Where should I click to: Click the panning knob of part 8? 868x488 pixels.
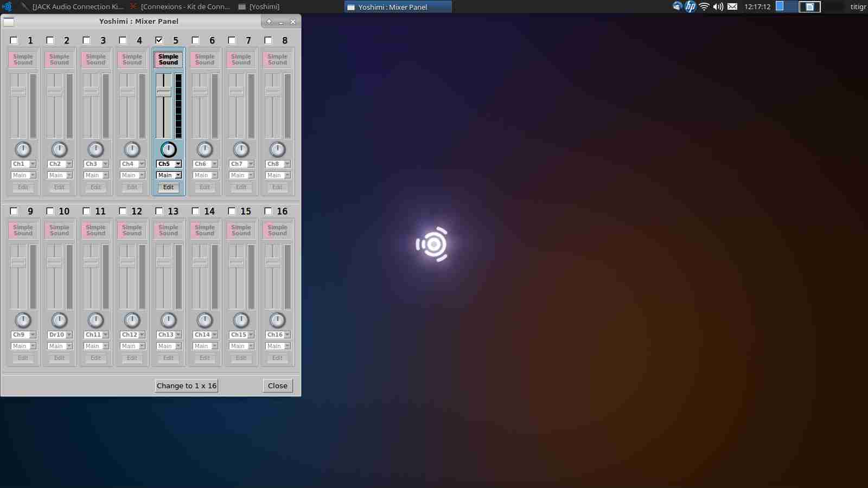click(277, 149)
